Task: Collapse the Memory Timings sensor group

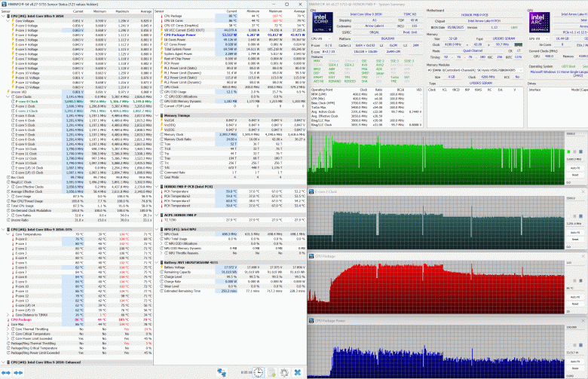Action: (157, 115)
